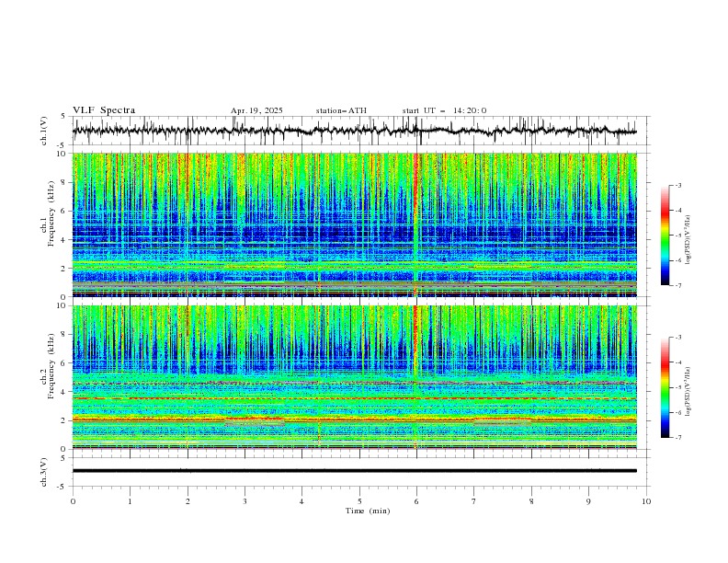Click the gray band near 3 min in ch.2 spectrogram
This screenshot has height=563, width=728.
coord(255,424)
